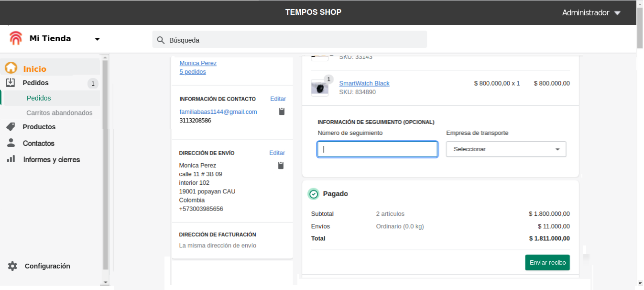The image size is (644, 290).
Task: Click the Pedidos inbox icon in sidebar
Action: [x=11, y=83]
